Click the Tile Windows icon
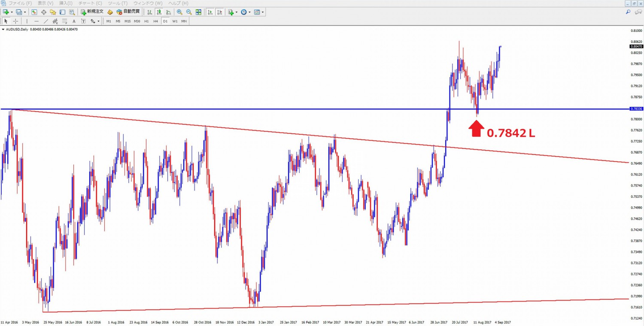Viewport: 644px width, 326px height. (198, 12)
